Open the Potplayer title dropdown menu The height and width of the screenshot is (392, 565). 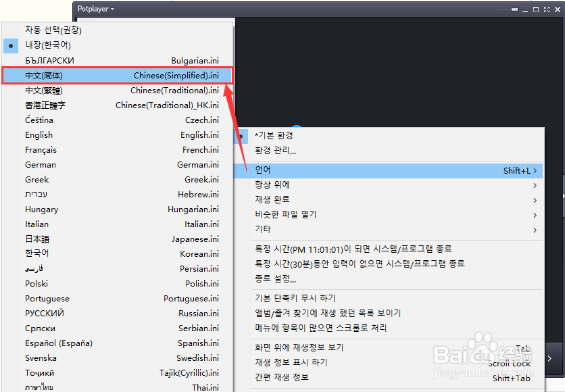95,9
